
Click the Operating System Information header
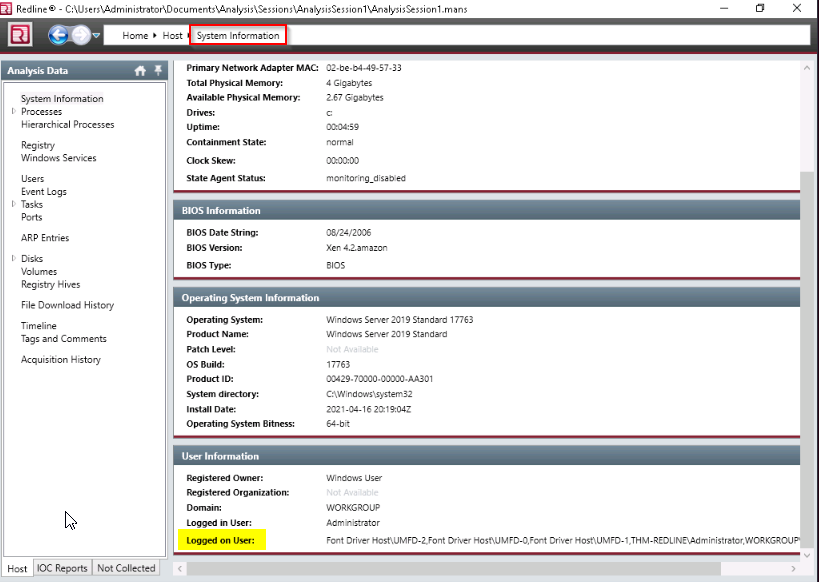point(487,298)
